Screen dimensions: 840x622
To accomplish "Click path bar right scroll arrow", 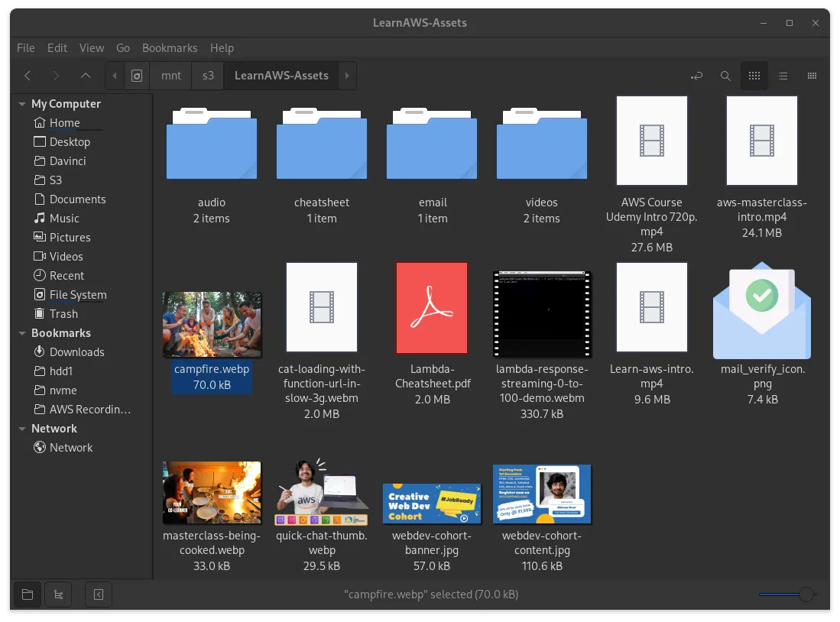I will (x=347, y=76).
